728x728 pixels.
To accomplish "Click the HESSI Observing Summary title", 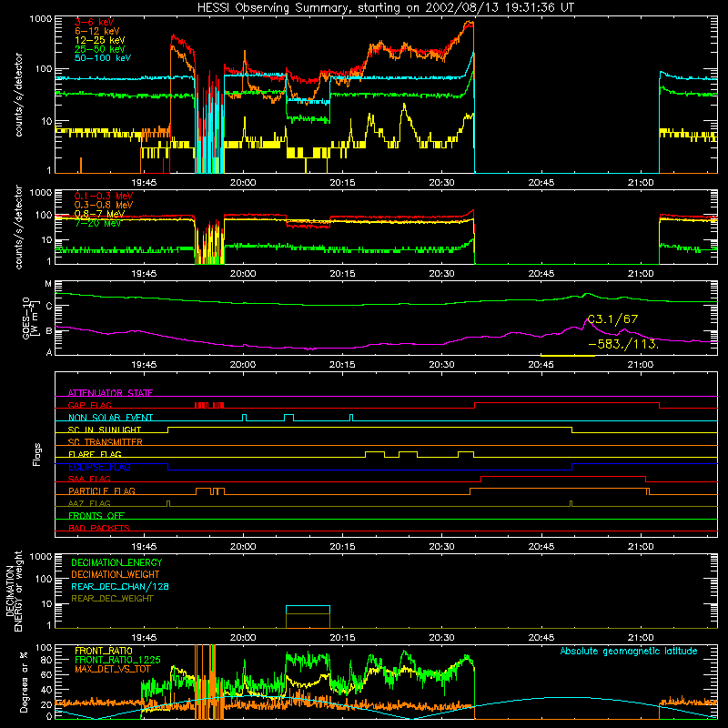I will pos(385,7).
